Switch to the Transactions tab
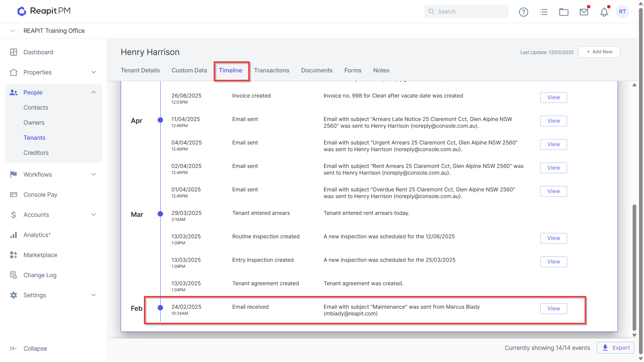The height and width of the screenshot is (362, 644). click(x=272, y=70)
